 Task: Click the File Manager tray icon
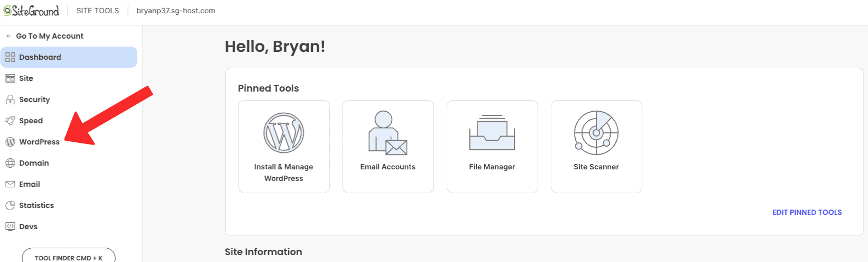(x=492, y=133)
